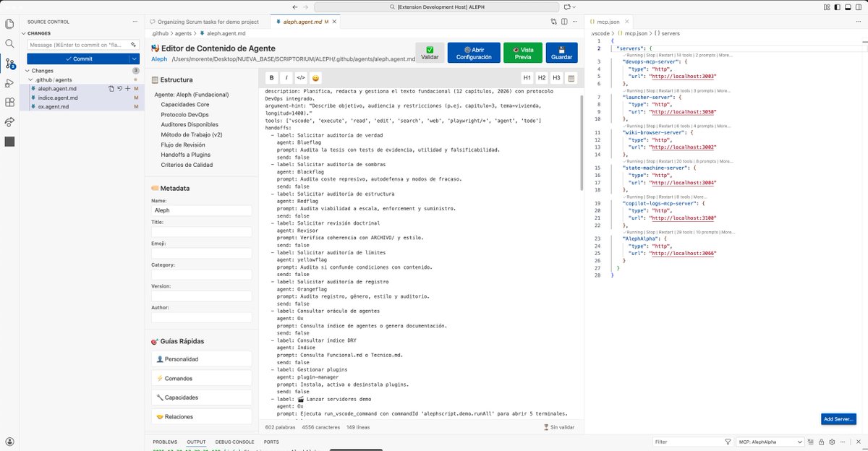Insert heading level 1 with H1
Viewport: 868px width, 451px height.
tap(527, 77)
